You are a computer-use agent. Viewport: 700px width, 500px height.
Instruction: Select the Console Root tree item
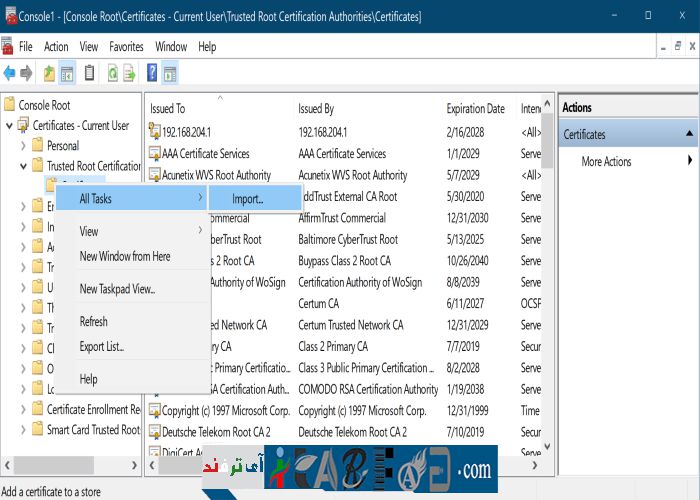44,105
